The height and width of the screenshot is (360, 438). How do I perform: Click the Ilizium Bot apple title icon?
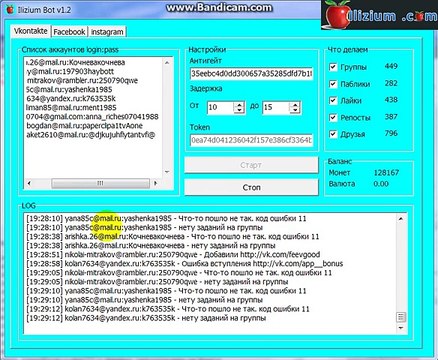click(x=10, y=9)
